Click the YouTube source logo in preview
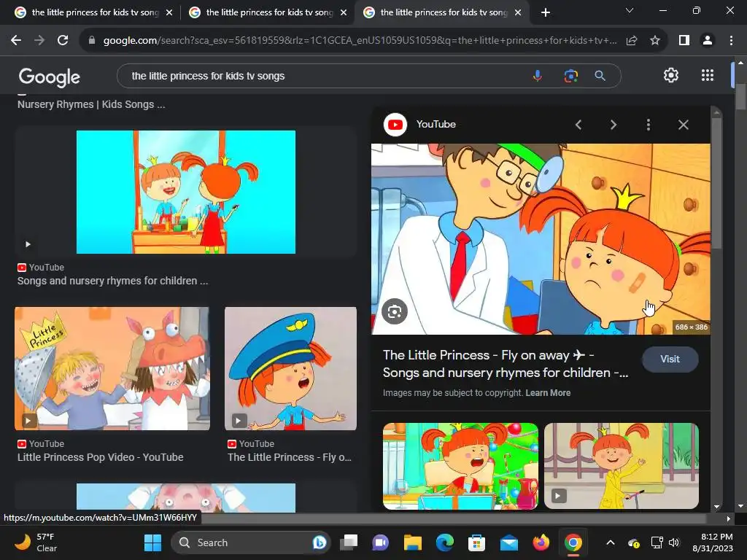 click(x=395, y=125)
